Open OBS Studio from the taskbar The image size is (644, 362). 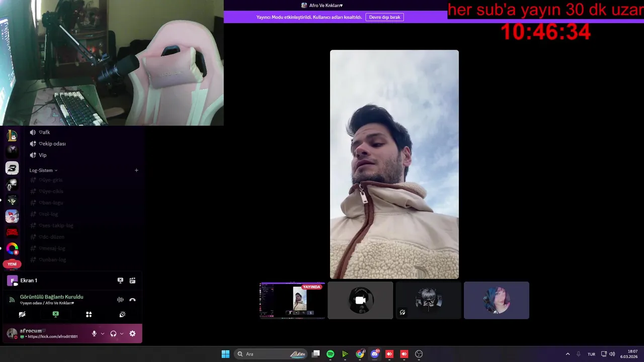(419, 354)
